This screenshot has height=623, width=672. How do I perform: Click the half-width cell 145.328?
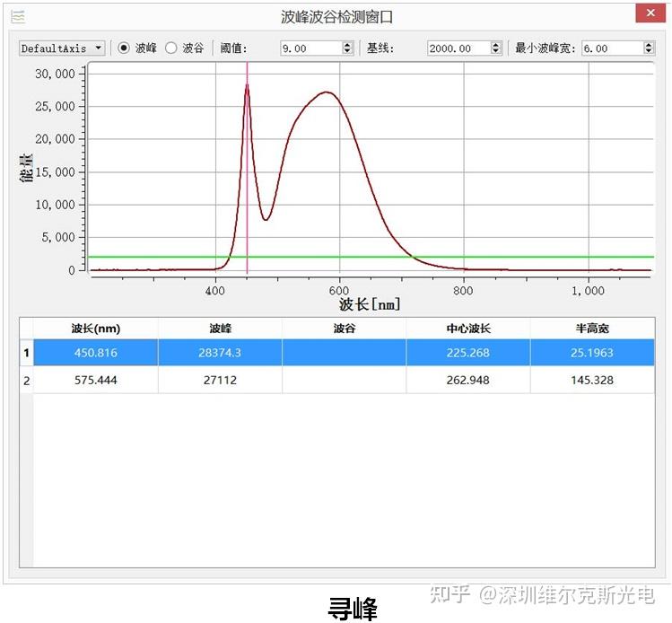[592, 380]
